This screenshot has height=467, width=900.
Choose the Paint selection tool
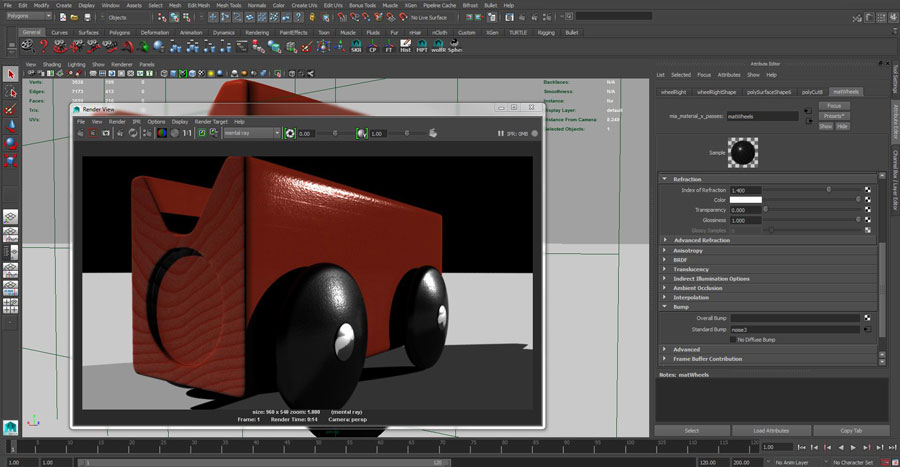(10, 109)
